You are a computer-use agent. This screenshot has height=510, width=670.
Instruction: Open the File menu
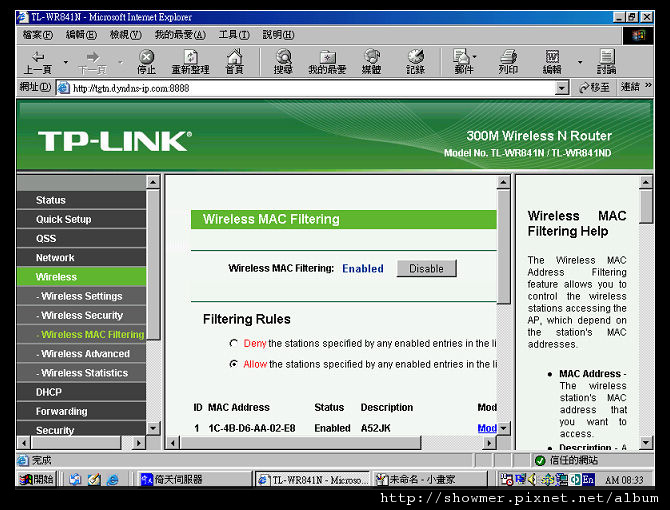pyautogui.click(x=38, y=35)
